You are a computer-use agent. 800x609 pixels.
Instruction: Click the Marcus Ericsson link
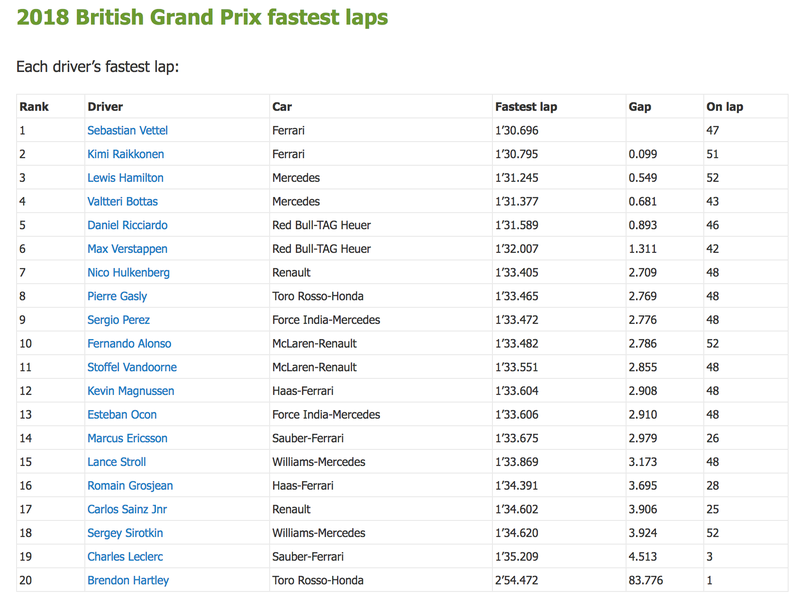[128, 439]
